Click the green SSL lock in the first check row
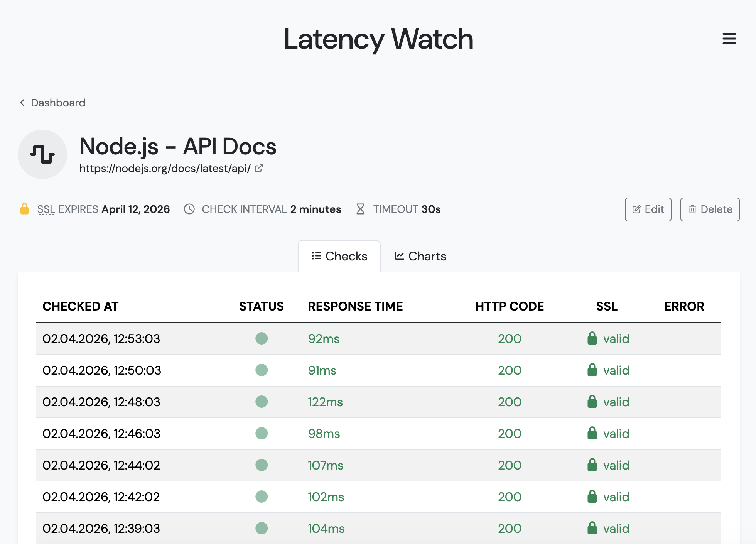Screen dimensions: 756x544 (592, 338)
